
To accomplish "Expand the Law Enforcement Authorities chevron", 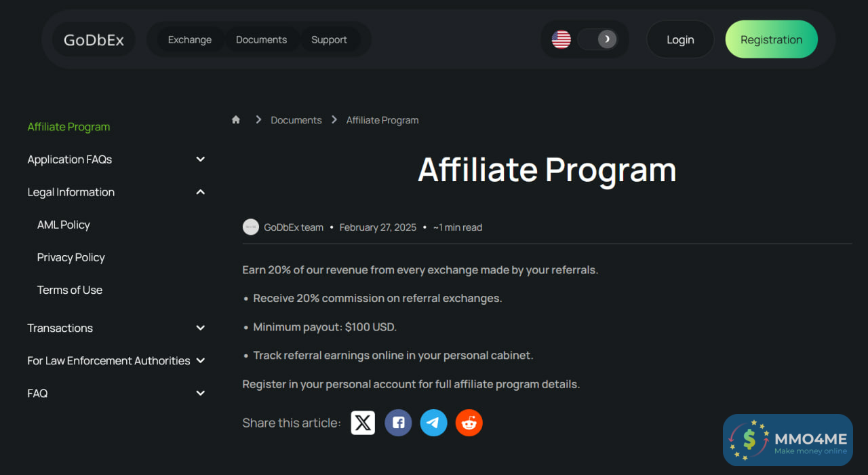I will tap(200, 360).
